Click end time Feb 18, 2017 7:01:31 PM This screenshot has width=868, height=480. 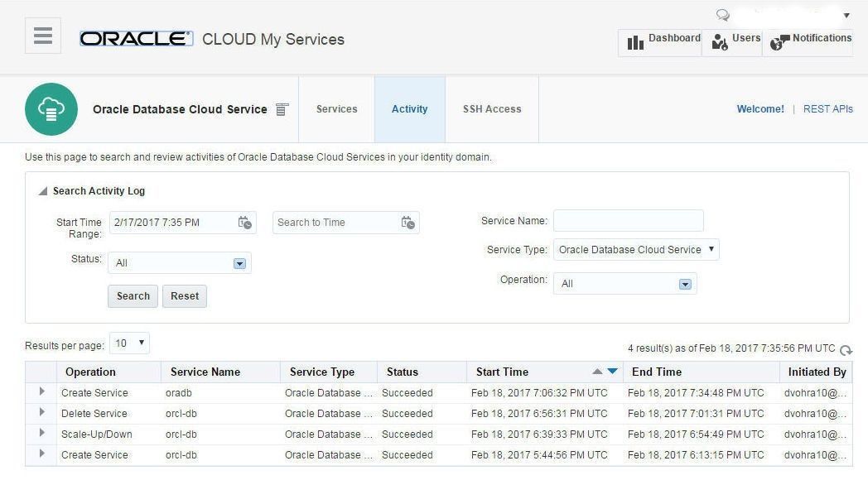[x=696, y=414]
